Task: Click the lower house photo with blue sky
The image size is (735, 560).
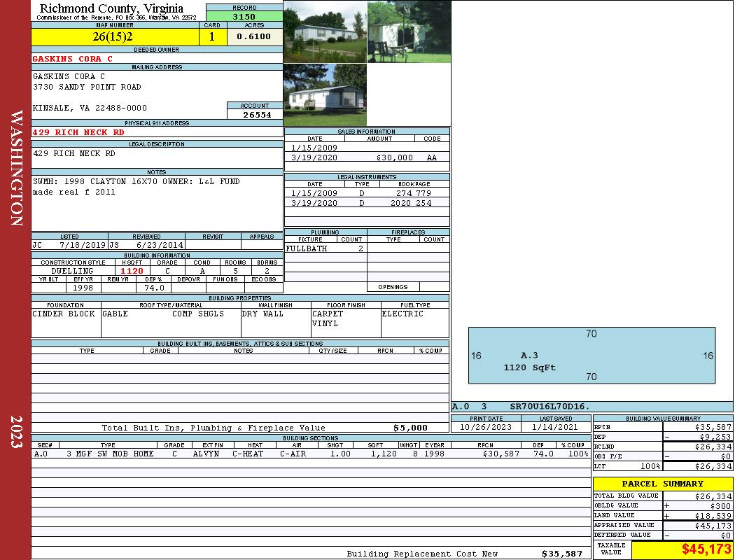Action: (x=325, y=95)
